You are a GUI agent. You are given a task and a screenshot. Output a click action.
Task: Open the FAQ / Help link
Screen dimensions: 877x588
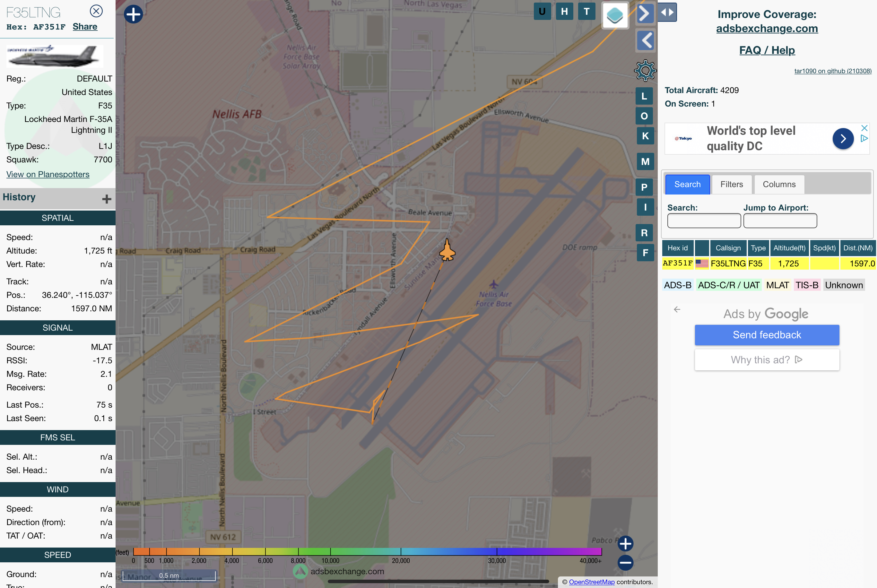pos(767,50)
